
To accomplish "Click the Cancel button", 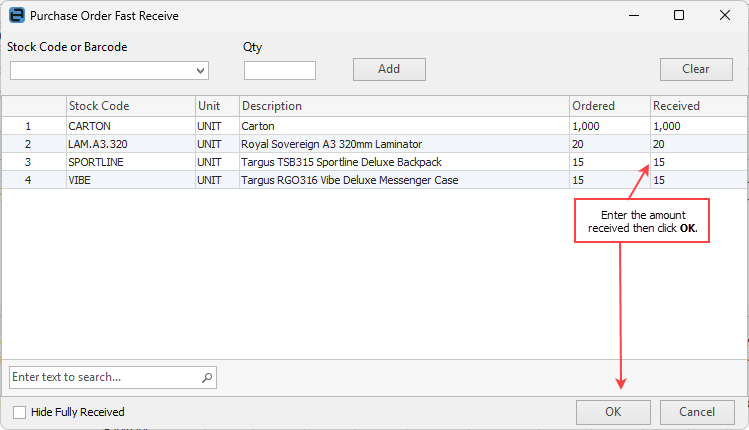I will pos(696,412).
